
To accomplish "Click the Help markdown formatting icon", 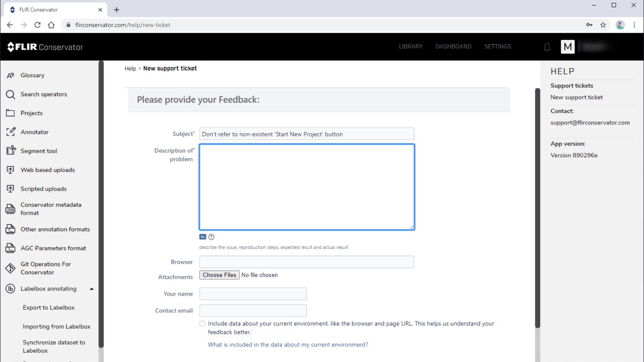I will pyautogui.click(x=211, y=236).
